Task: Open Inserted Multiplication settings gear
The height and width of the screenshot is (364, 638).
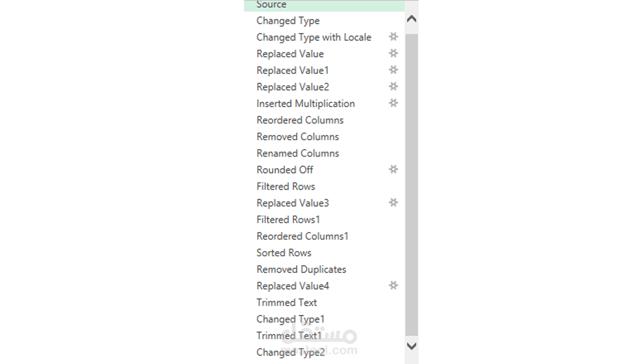Action: [x=393, y=103]
